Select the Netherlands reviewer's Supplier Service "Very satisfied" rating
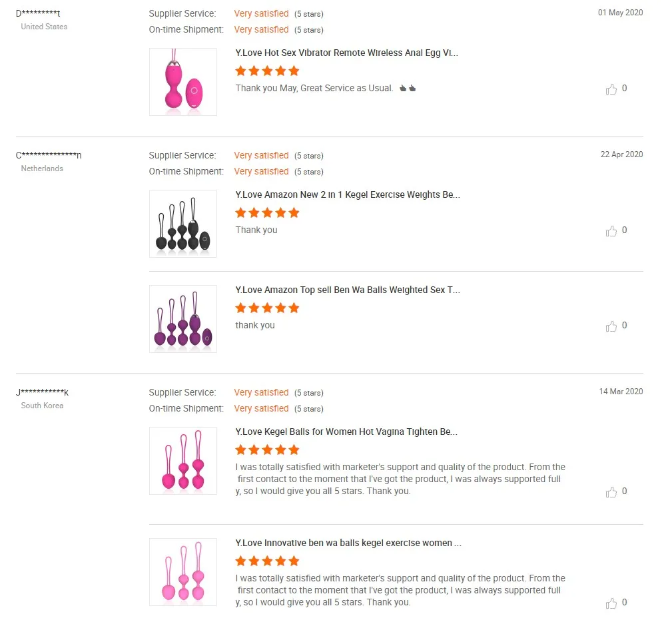Screen dimensions: 672x618 [x=261, y=155]
